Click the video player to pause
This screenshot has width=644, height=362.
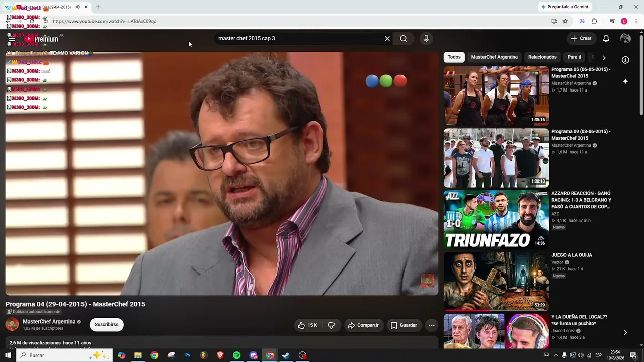click(x=222, y=173)
